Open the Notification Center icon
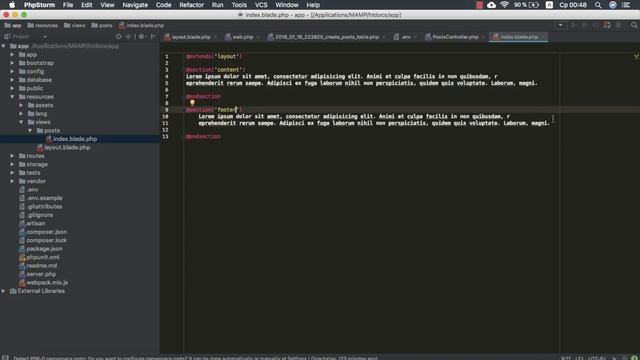 (626, 5)
